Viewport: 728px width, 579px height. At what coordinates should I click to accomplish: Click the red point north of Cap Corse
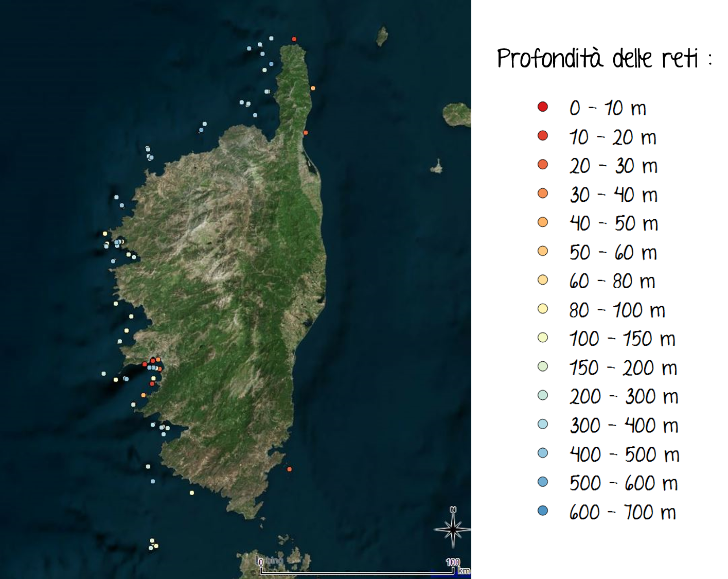click(x=294, y=39)
